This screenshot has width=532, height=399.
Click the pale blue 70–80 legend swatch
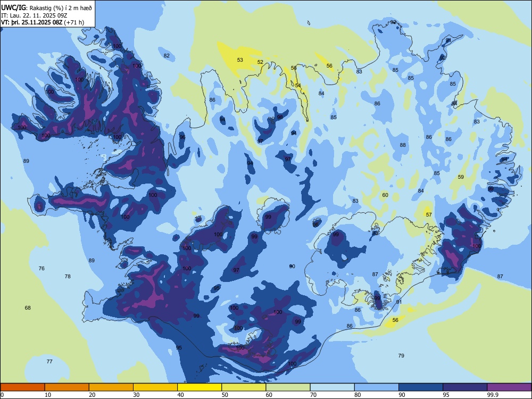332,387
